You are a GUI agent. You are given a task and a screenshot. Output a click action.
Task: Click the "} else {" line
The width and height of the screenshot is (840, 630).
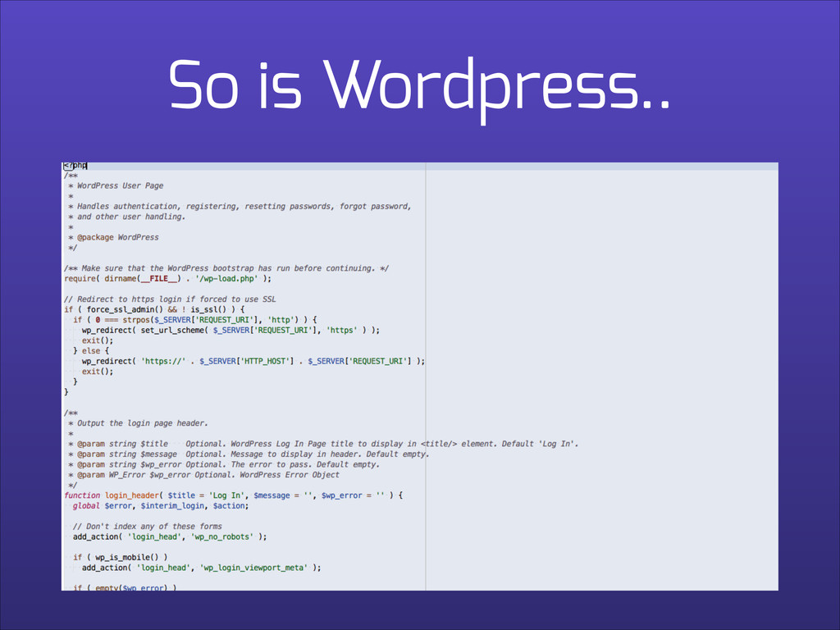point(91,351)
